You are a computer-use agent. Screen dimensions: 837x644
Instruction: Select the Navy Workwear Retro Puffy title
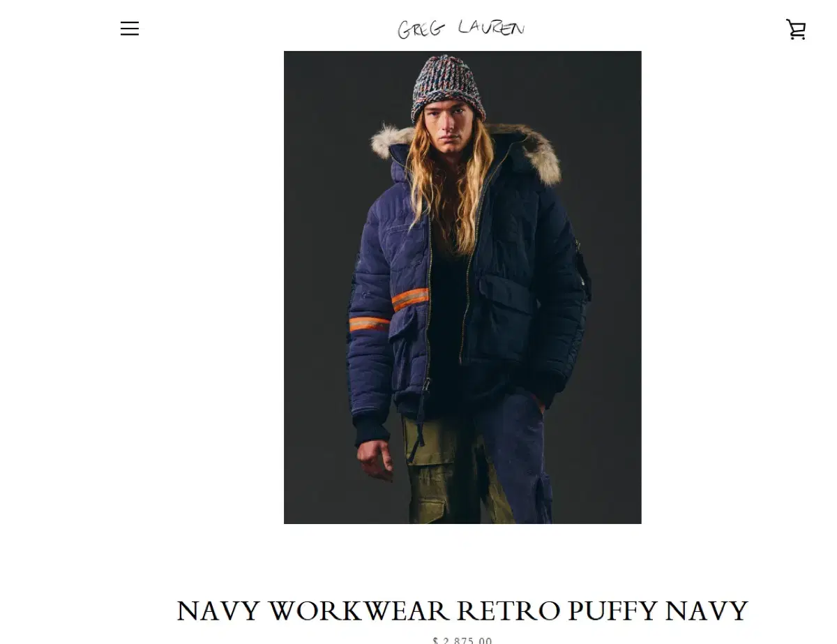(462, 611)
